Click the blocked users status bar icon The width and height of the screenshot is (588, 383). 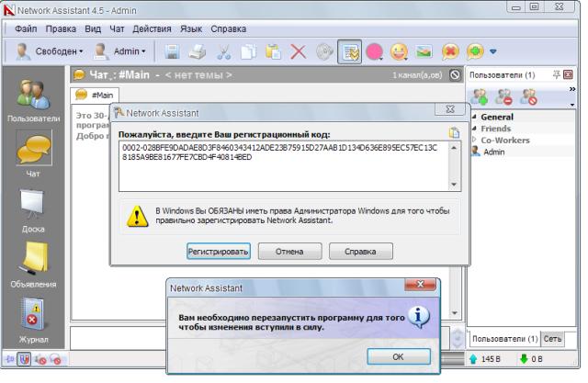click(x=40, y=360)
